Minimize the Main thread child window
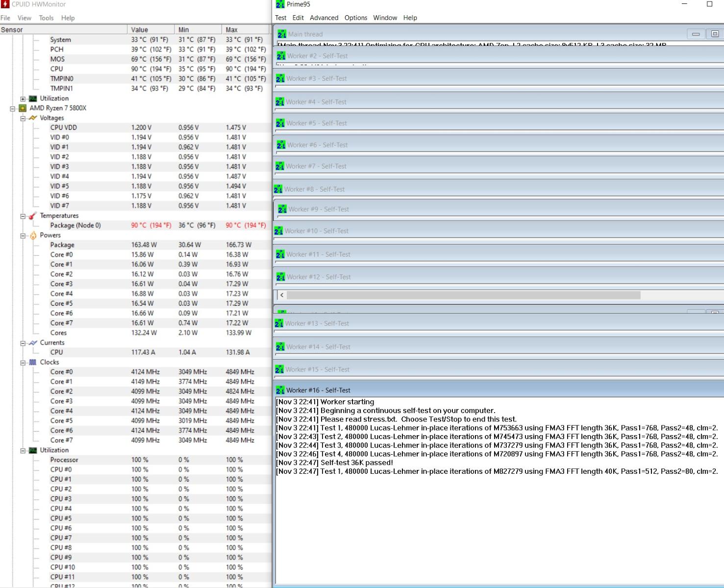 point(696,34)
